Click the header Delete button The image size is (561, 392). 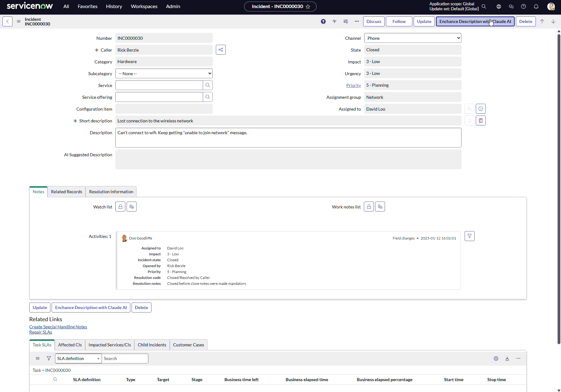(x=526, y=21)
